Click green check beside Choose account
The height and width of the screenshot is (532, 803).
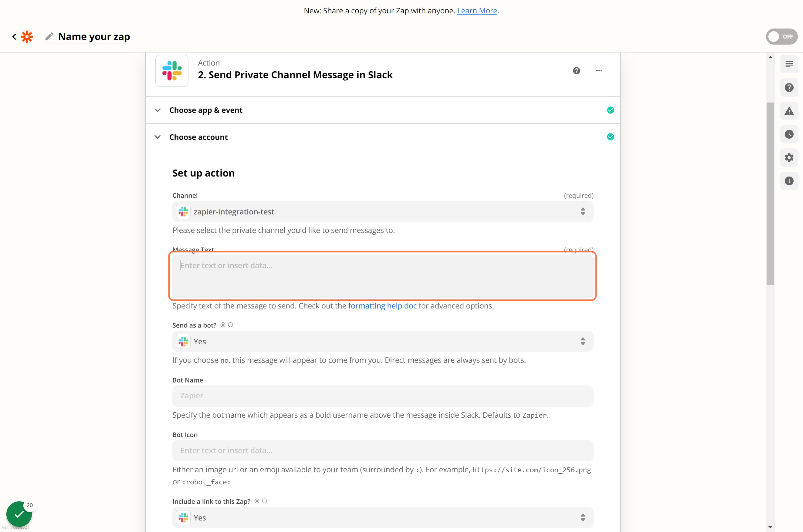pyautogui.click(x=610, y=137)
